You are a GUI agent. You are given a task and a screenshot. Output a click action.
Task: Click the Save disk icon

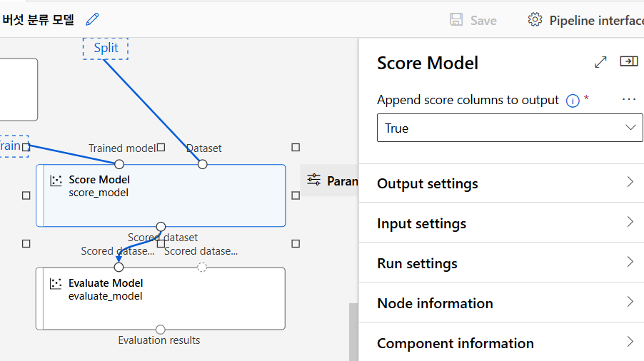point(456,20)
